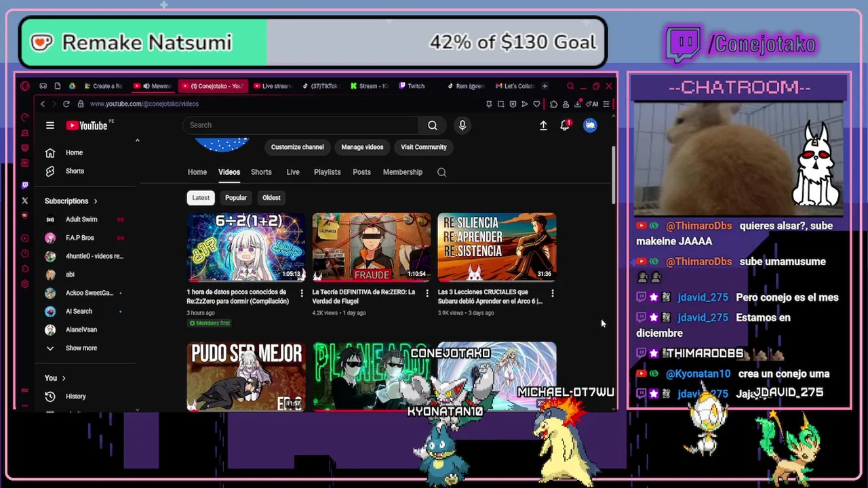Click the channel search magnifier next to Membership

click(441, 172)
